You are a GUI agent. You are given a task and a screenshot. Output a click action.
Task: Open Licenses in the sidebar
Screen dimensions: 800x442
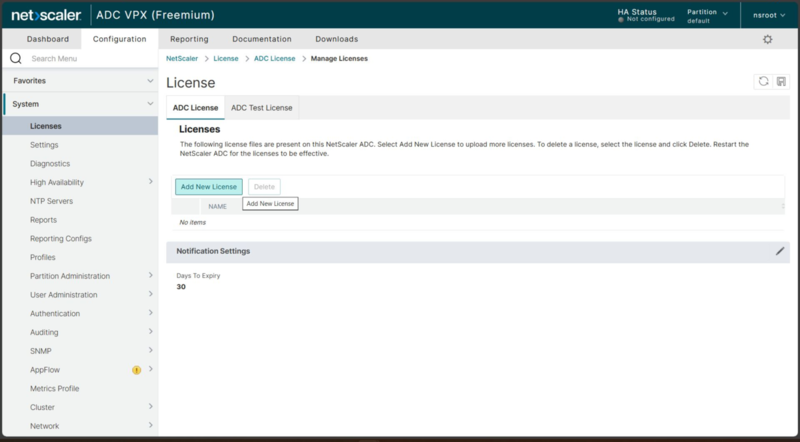(80, 126)
